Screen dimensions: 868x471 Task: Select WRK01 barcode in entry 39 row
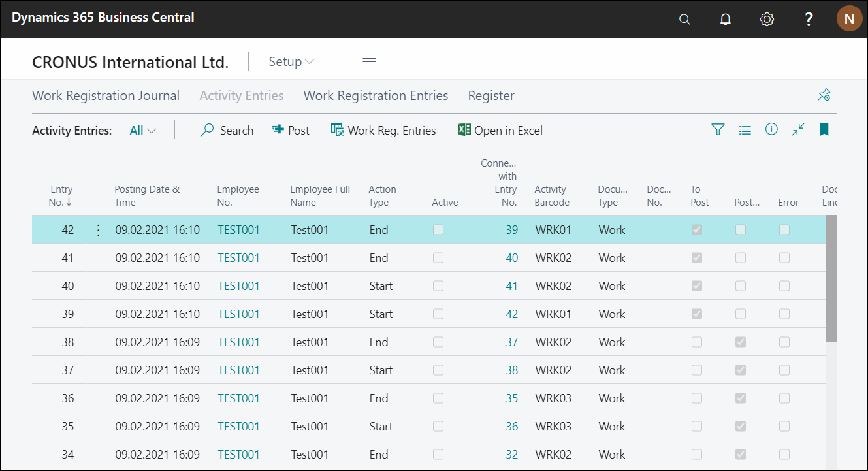pyautogui.click(x=553, y=314)
